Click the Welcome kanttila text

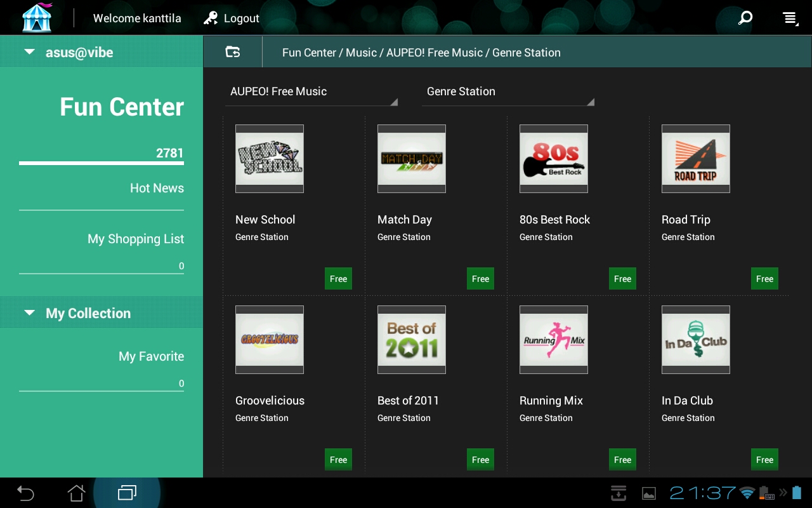tap(137, 18)
